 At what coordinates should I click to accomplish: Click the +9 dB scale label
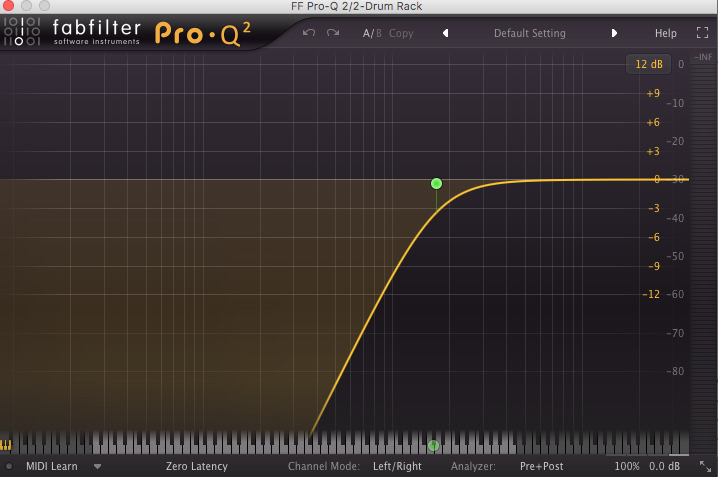(653, 93)
